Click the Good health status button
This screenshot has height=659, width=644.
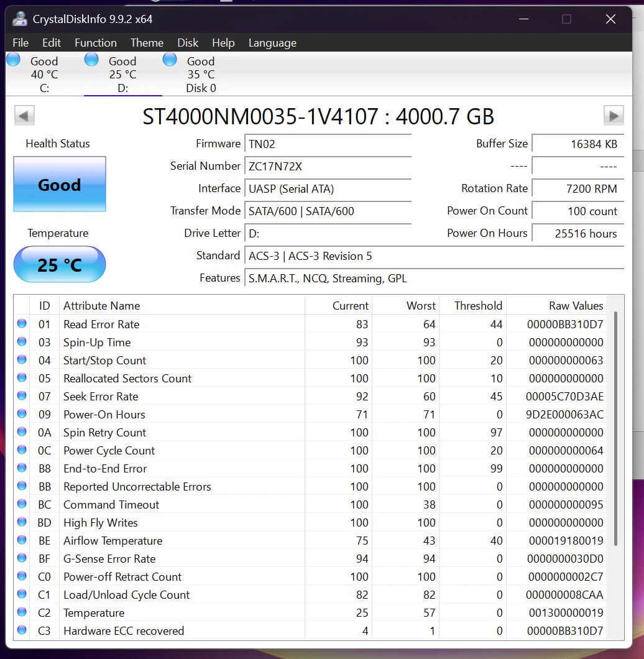60,184
